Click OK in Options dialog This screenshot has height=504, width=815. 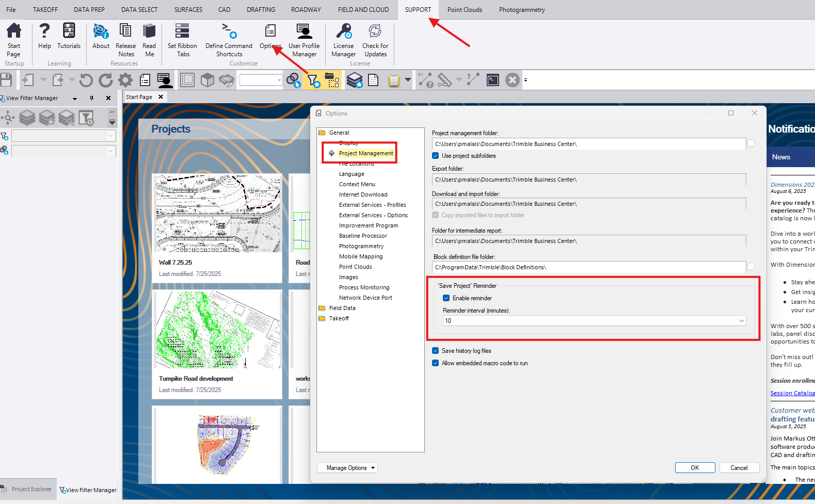pyautogui.click(x=695, y=468)
